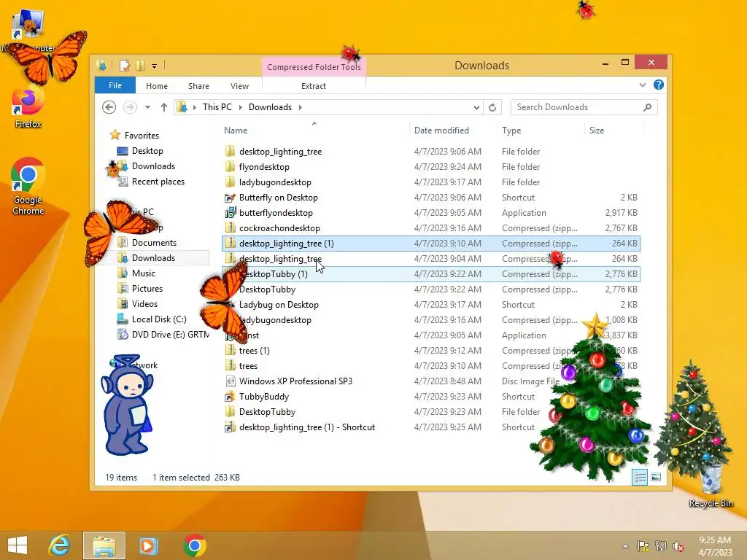Refresh the Downloads folder view

coord(492,108)
